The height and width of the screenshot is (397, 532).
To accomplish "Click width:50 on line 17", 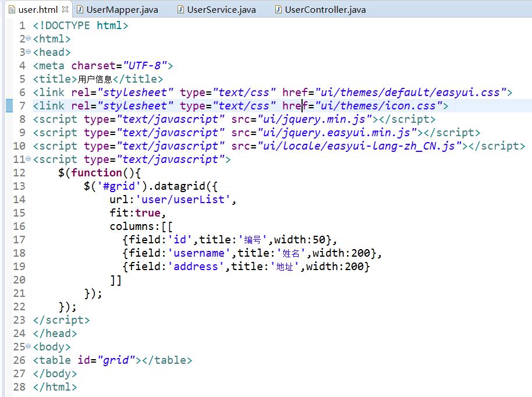I will click(x=300, y=240).
